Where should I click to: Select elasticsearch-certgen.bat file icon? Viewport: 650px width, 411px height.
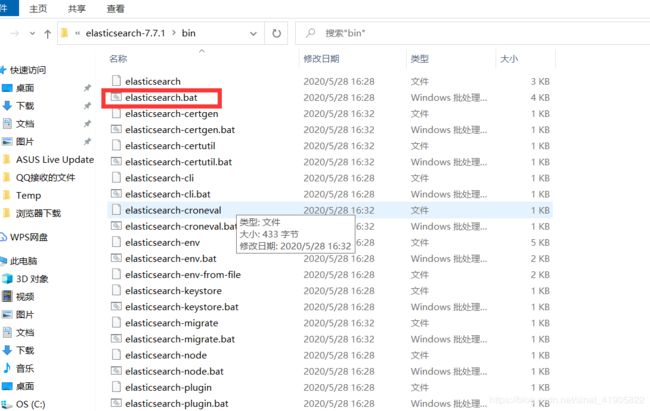coord(116,129)
